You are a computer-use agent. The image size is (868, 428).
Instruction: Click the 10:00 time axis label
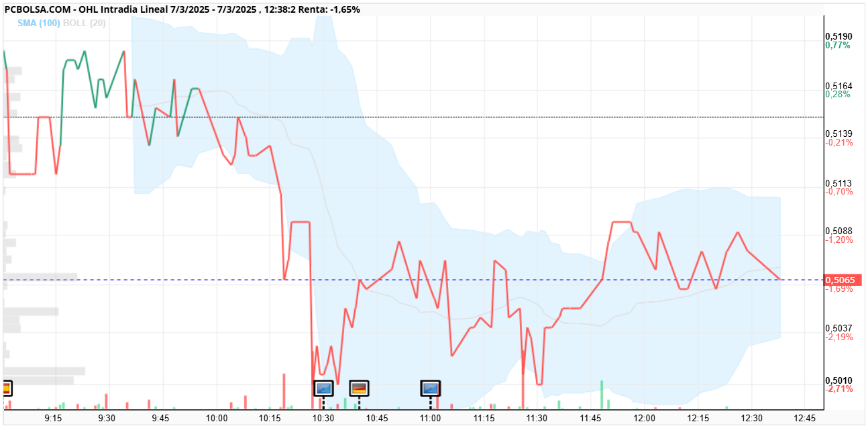click(x=216, y=418)
